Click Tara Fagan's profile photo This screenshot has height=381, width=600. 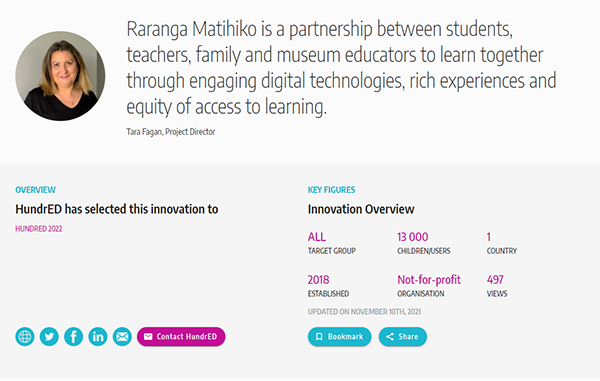60,76
